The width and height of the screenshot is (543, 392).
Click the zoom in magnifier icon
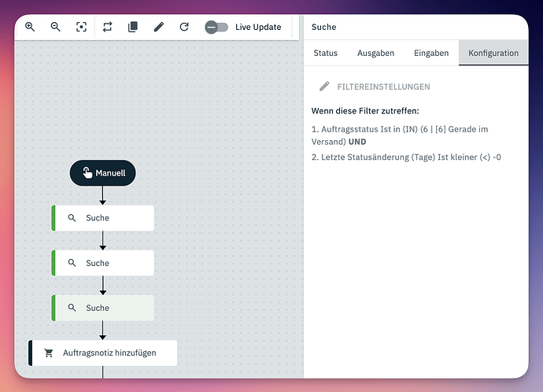point(30,27)
